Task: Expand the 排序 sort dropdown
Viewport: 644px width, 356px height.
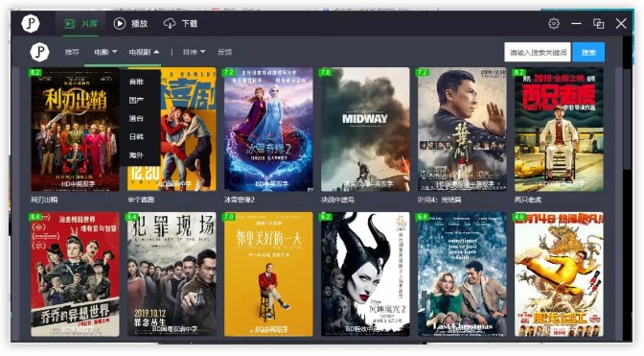Action: [x=194, y=52]
